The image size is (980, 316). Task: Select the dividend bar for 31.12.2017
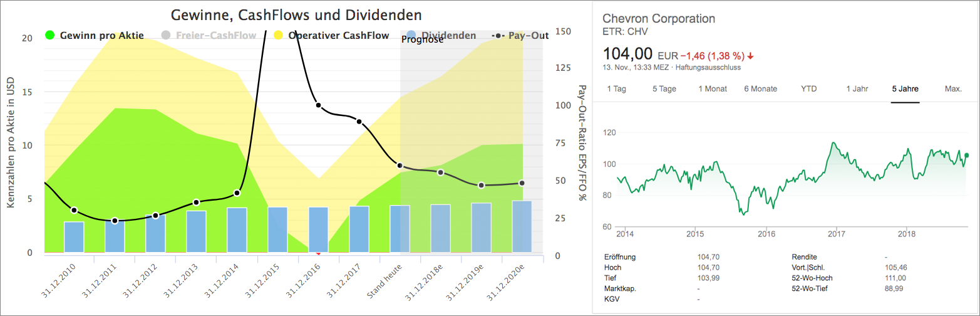point(359,229)
